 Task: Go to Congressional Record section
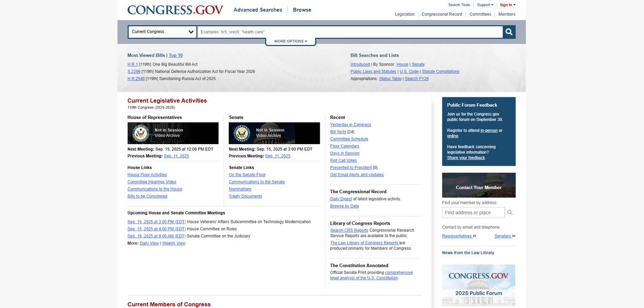[442, 15]
